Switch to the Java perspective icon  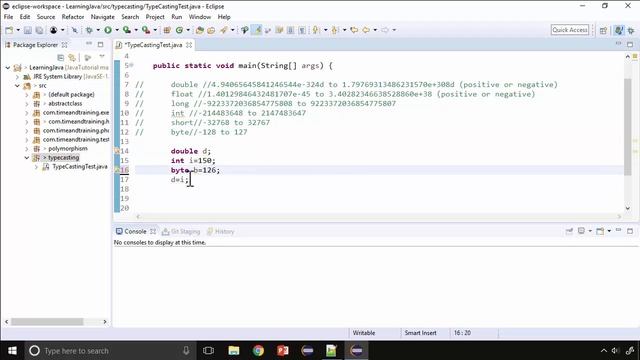coord(619,30)
